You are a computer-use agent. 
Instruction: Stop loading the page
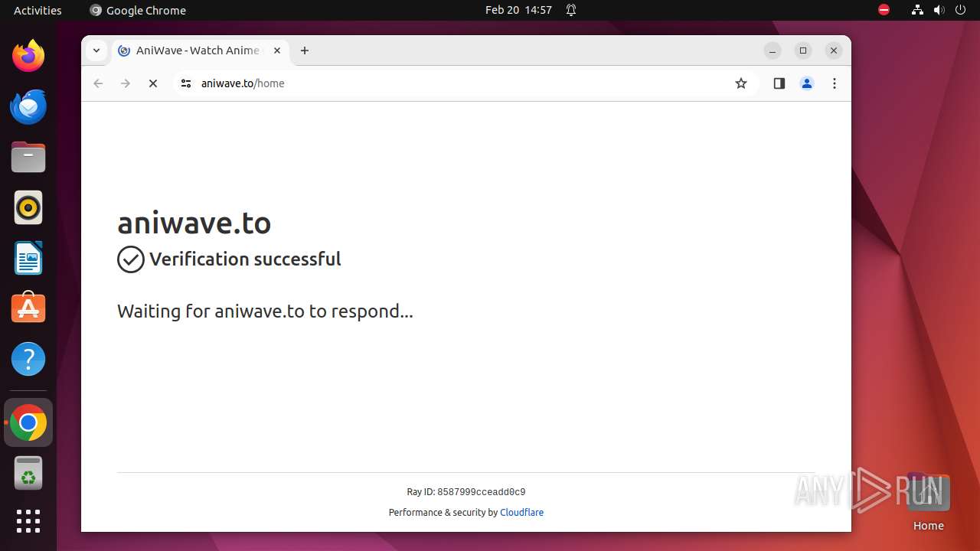coord(153,83)
